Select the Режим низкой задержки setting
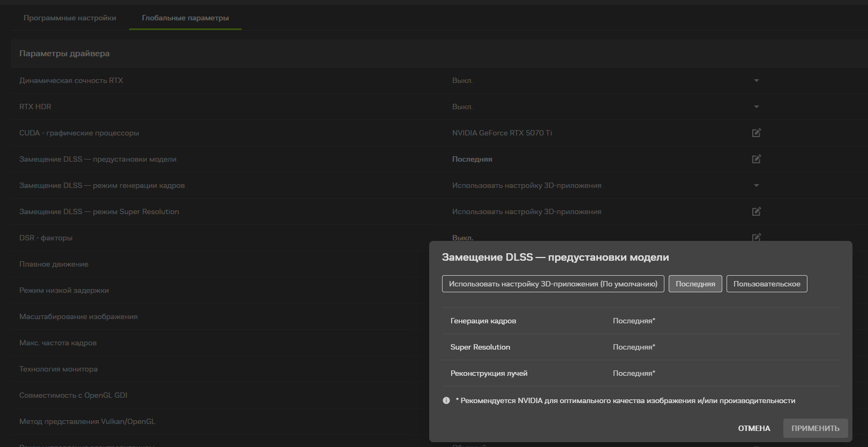This screenshot has width=868, height=447. (64, 290)
